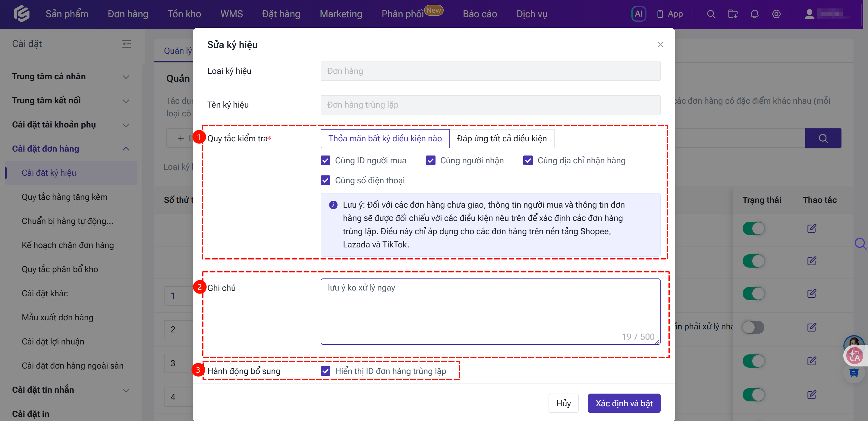Click the Tên ký hiệu field
Screen dimensions: 868x421
coord(490,105)
